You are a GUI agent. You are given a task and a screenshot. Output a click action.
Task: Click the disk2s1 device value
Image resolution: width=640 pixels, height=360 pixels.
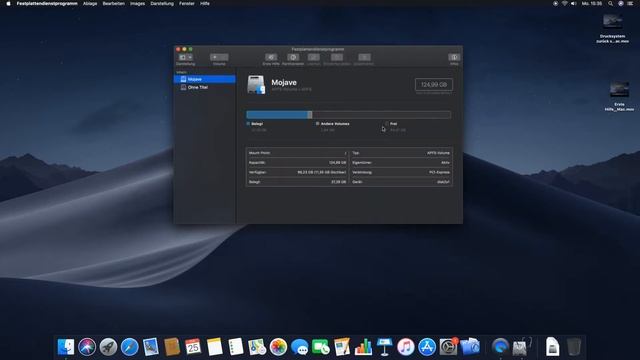point(443,182)
